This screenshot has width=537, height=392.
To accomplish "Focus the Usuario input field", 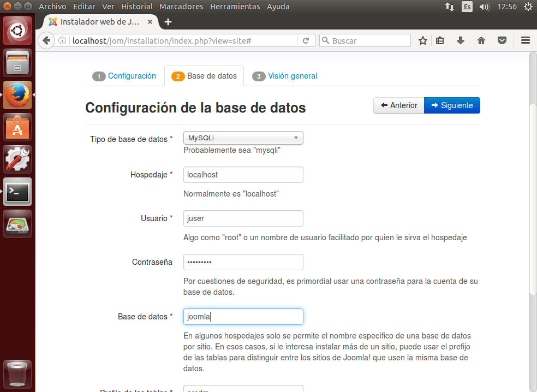I will [x=243, y=218].
